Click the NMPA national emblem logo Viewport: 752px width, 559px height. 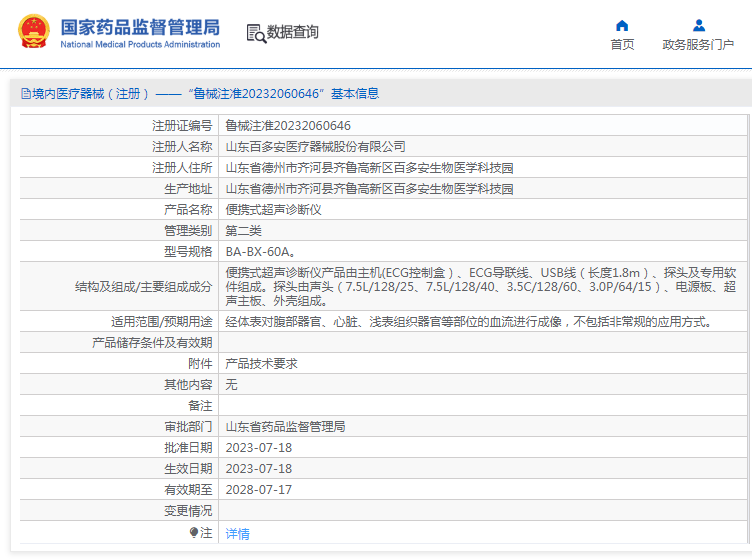(34, 32)
